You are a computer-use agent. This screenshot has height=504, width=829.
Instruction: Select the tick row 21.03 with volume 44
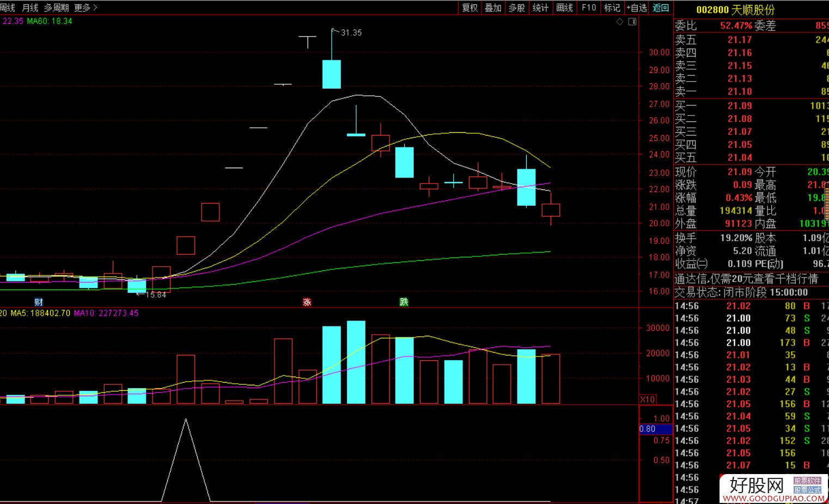point(751,380)
